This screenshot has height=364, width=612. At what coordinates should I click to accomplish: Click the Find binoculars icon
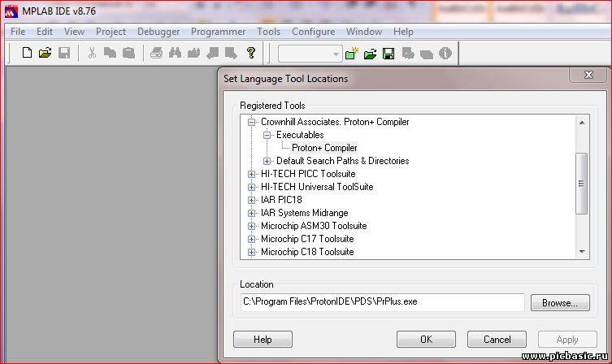tap(175, 53)
